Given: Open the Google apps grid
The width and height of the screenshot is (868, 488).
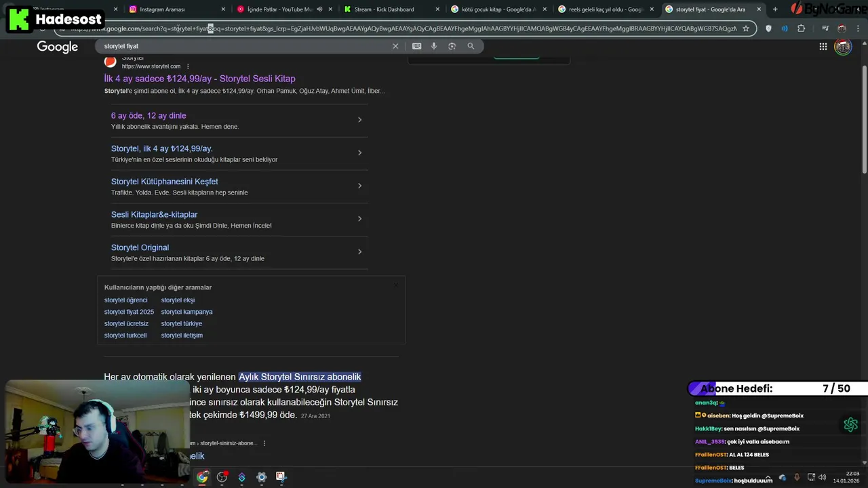Looking at the screenshot, I should pyautogui.click(x=823, y=47).
